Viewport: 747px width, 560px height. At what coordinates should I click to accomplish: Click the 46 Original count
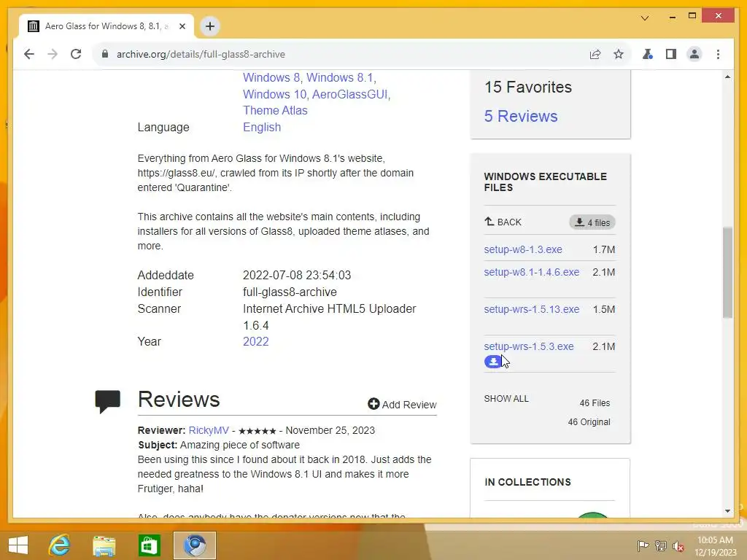tap(589, 422)
